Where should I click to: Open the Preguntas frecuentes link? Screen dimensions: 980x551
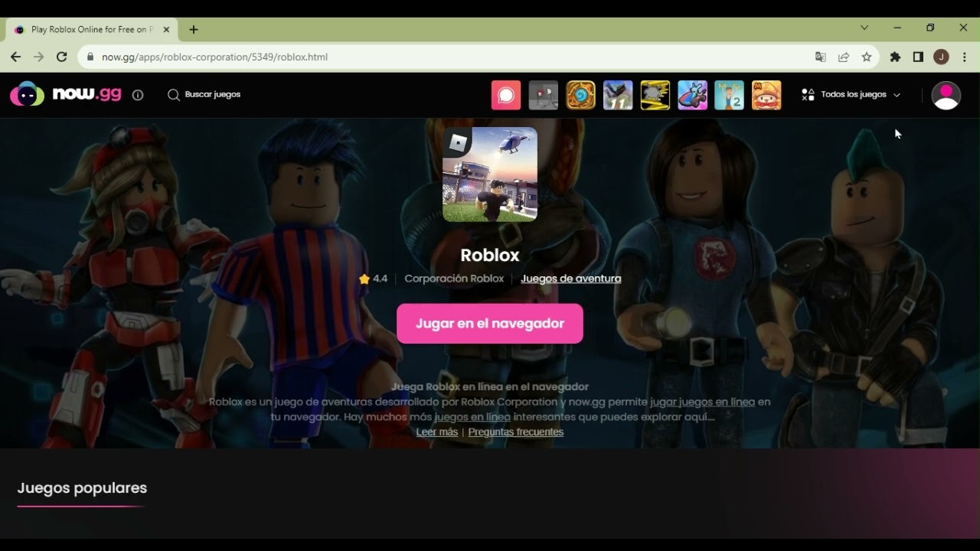[x=516, y=432]
